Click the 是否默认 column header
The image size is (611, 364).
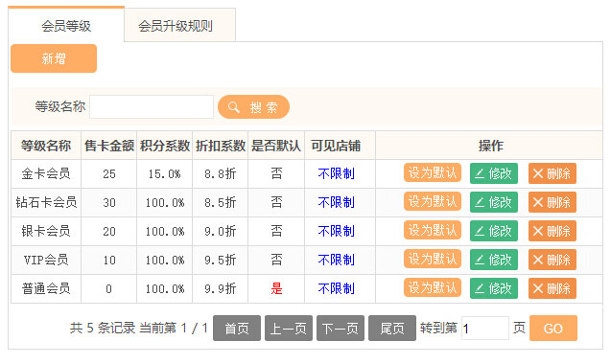[276, 146]
